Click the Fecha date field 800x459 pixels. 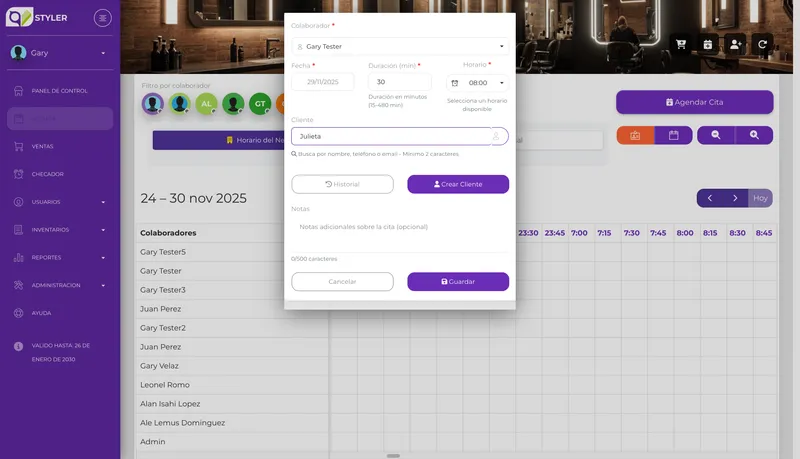(322, 82)
